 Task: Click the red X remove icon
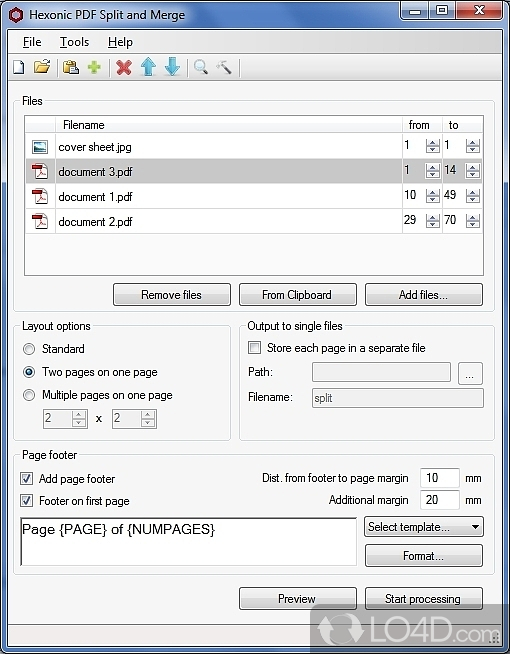coord(124,67)
